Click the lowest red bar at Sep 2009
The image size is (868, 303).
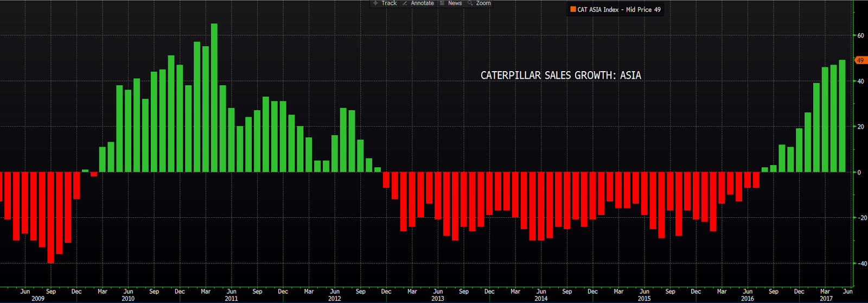[50, 218]
